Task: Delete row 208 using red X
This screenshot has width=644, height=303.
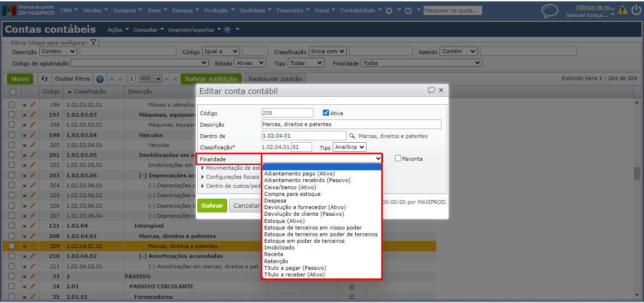Action: click(25, 236)
